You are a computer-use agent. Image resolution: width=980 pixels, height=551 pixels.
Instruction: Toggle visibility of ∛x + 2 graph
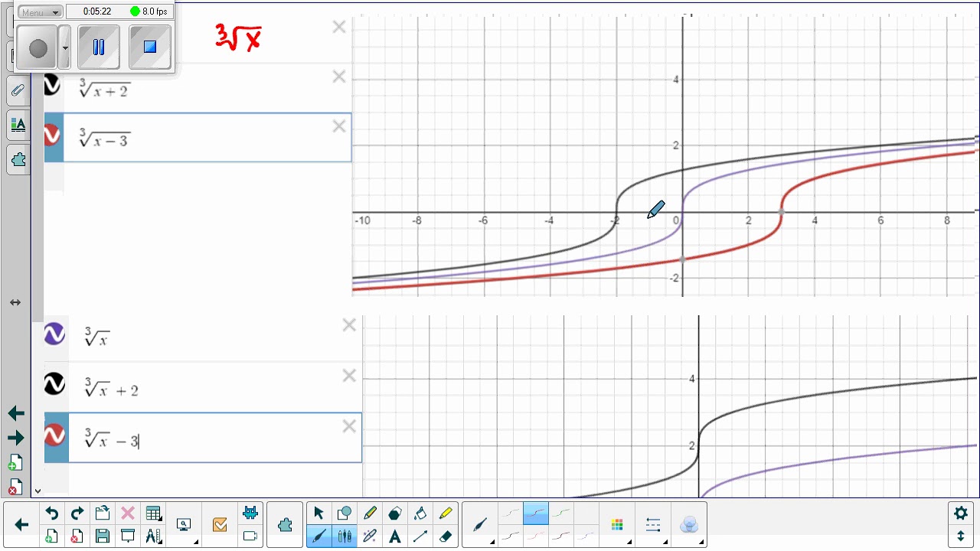[54, 384]
